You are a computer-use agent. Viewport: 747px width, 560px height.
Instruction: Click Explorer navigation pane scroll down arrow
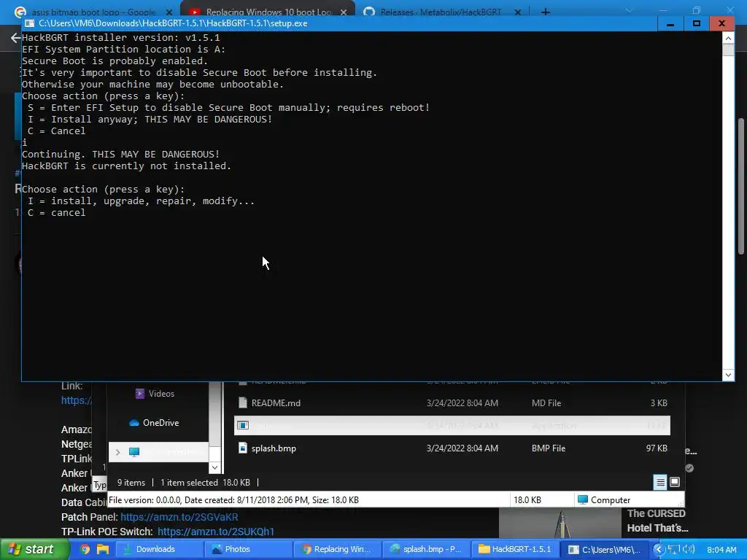tap(215, 467)
